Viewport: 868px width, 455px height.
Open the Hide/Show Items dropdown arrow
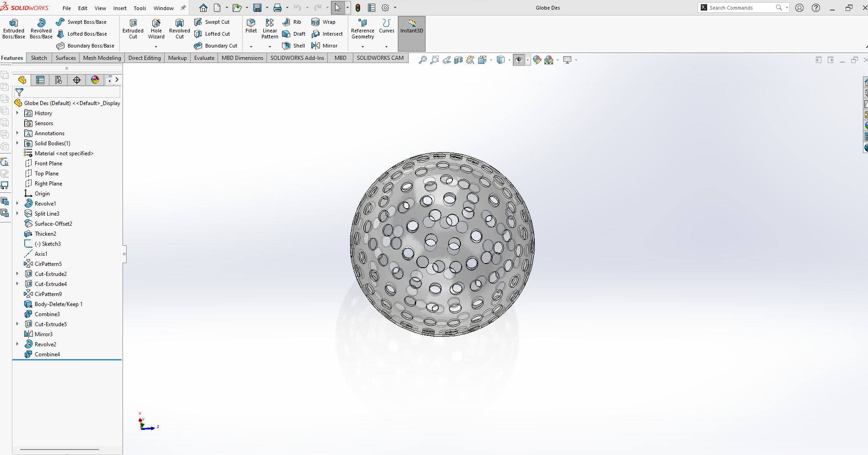click(527, 60)
